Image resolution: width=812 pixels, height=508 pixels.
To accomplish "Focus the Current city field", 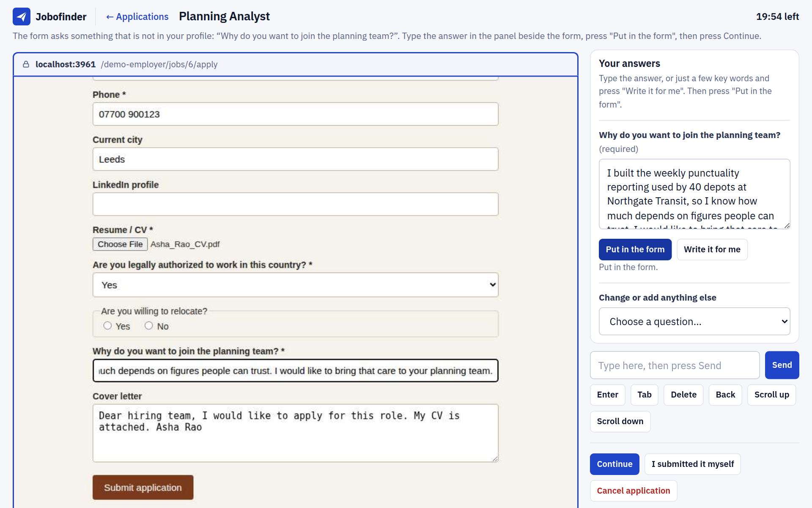I will click(x=295, y=159).
